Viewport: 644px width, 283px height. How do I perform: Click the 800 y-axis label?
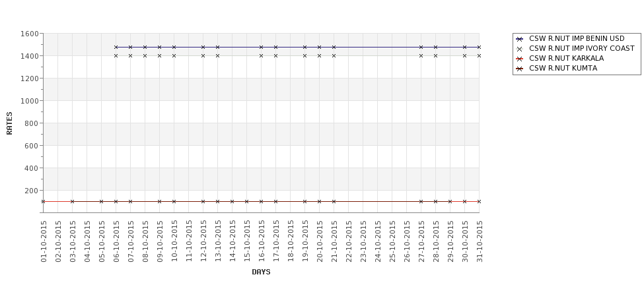31,123
